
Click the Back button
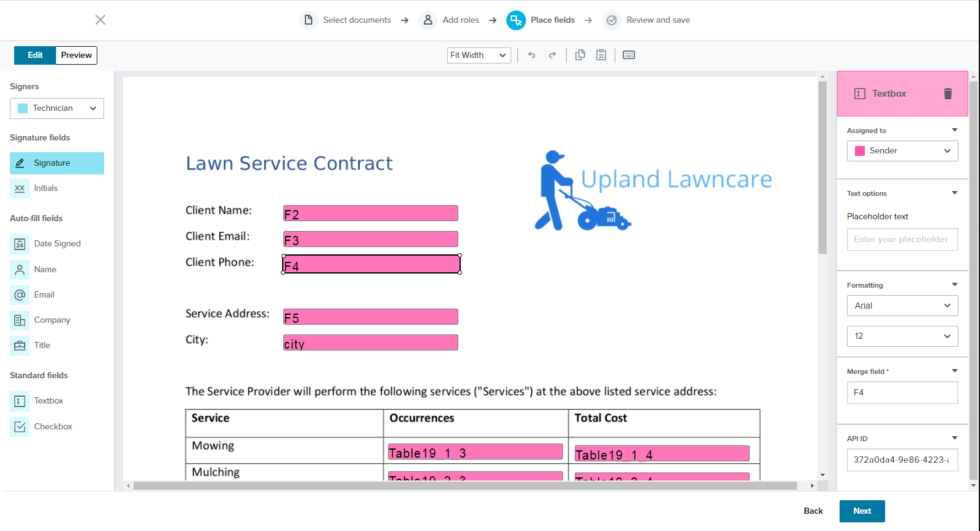(x=813, y=511)
